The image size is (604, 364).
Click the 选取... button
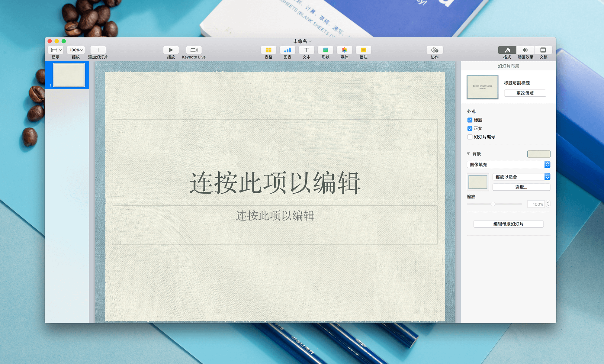point(521,187)
